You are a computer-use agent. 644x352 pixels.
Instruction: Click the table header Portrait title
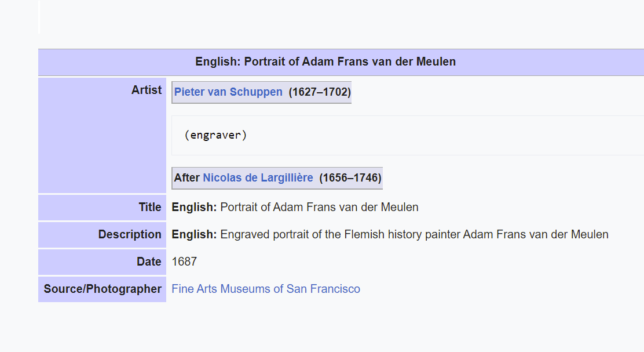tap(325, 61)
